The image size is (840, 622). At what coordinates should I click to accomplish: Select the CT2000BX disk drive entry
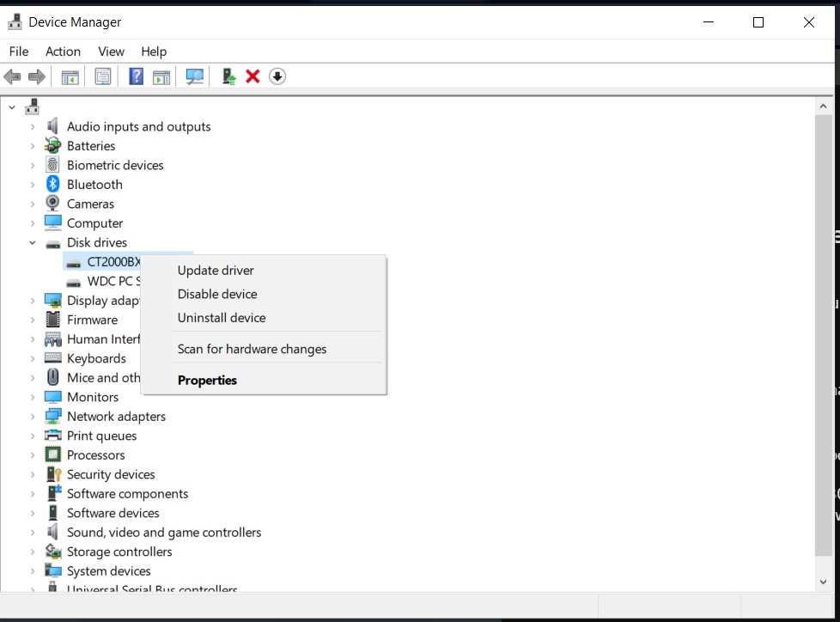(x=113, y=262)
